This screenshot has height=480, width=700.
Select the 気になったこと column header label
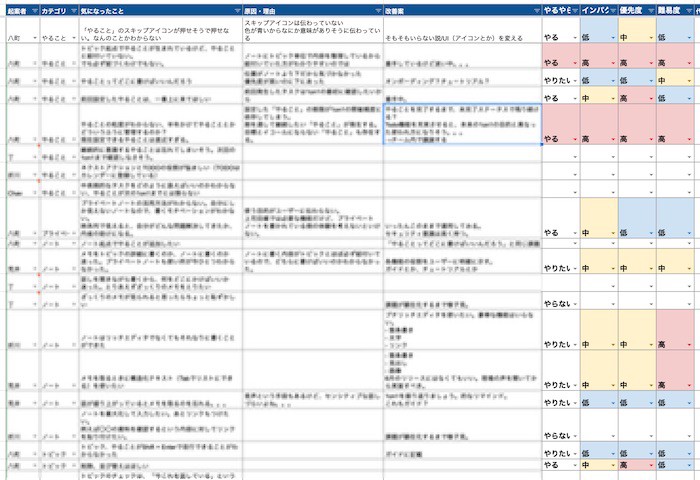[103, 11]
